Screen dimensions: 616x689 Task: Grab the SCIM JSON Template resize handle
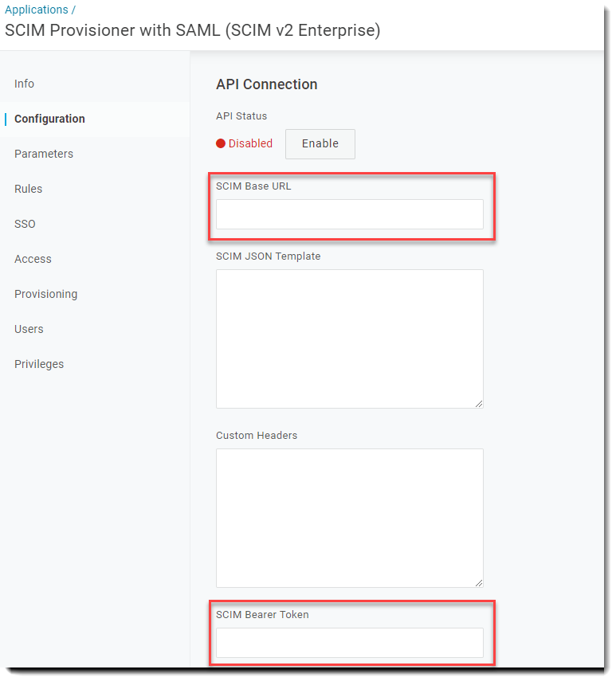click(x=479, y=404)
